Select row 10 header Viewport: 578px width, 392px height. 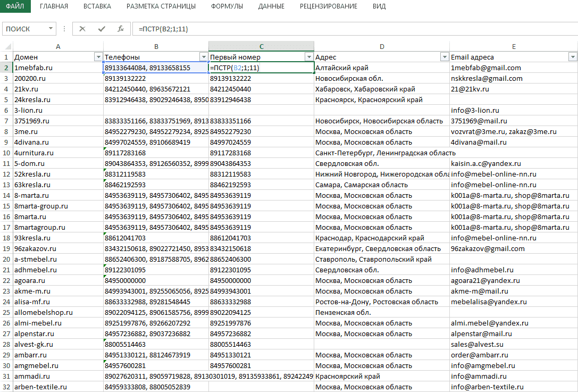coord(6,153)
